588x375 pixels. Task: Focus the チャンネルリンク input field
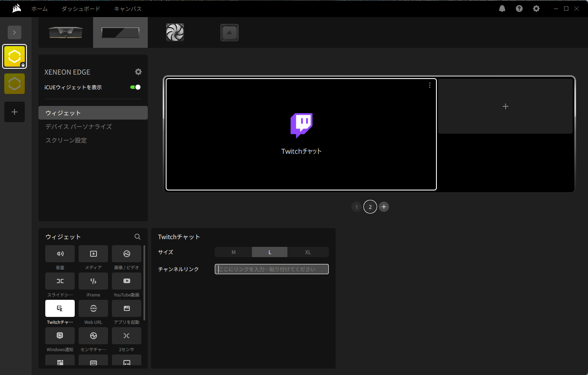point(272,269)
